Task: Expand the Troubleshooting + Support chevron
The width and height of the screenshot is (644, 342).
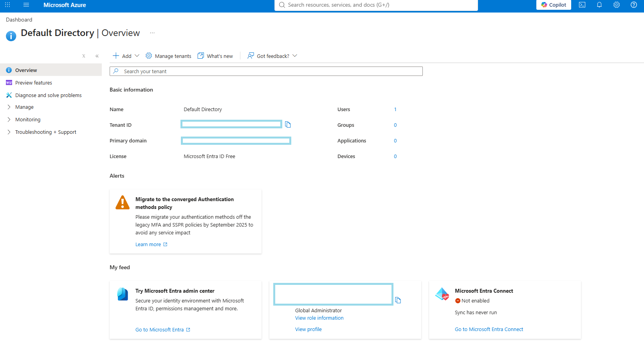Action: (x=9, y=132)
